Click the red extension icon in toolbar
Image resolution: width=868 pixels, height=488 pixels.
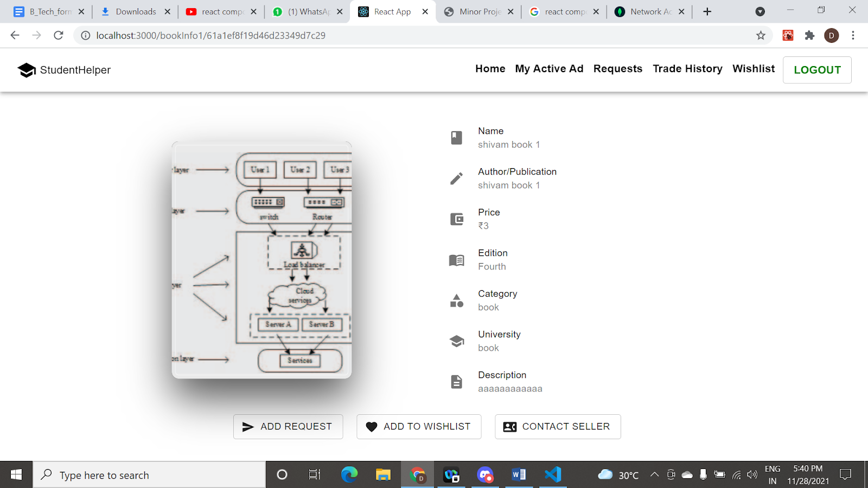tap(788, 35)
